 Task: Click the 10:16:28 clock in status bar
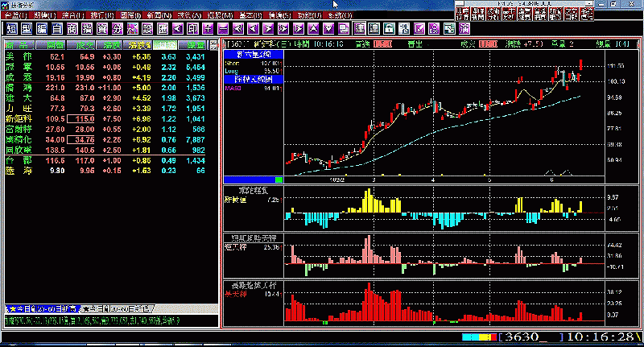coord(601,337)
